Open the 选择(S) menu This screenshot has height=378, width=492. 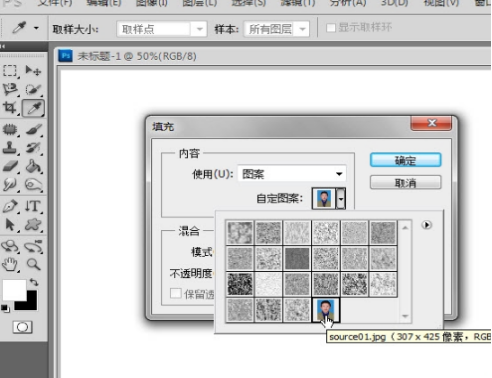pyautogui.click(x=250, y=3)
